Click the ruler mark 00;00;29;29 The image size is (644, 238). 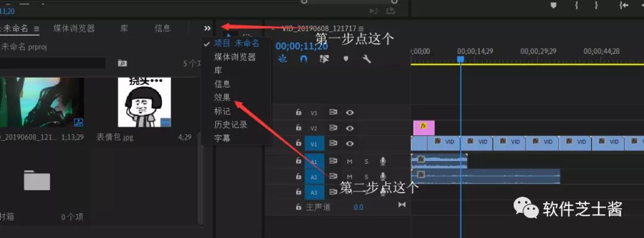538,51
